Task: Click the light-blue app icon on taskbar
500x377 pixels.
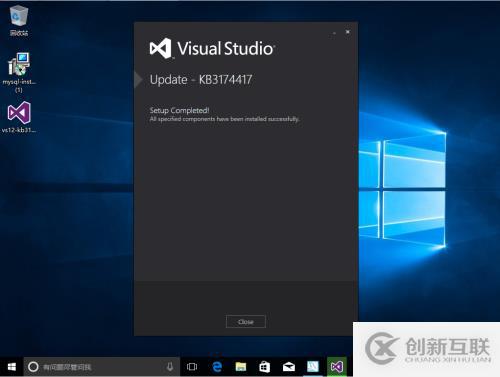Action: (x=313, y=367)
